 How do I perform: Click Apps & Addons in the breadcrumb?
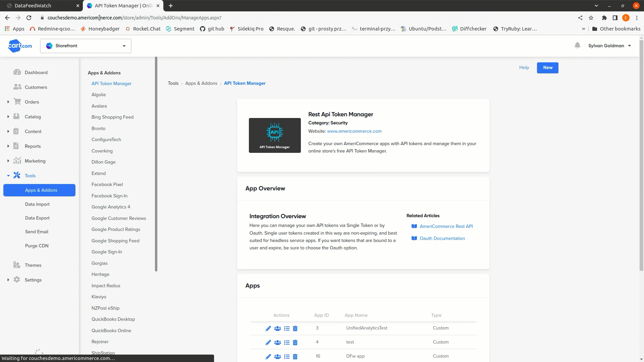coord(201,83)
